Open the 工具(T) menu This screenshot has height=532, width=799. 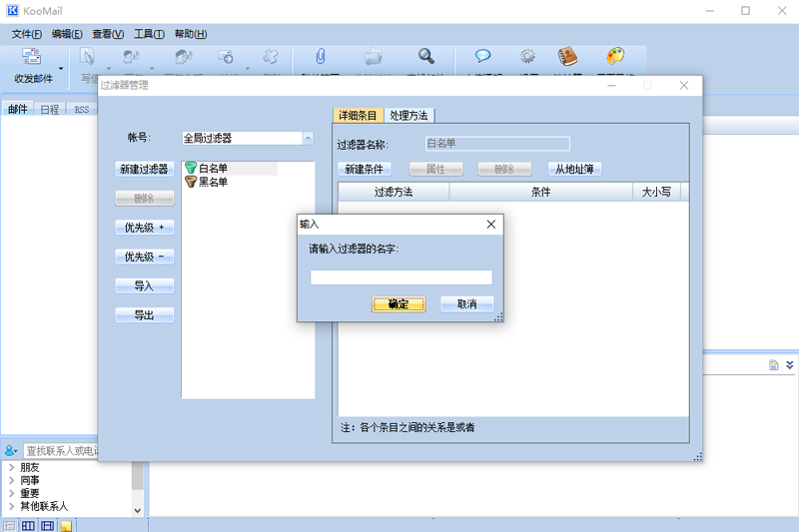pyautogui.click(x=149, y=34)
